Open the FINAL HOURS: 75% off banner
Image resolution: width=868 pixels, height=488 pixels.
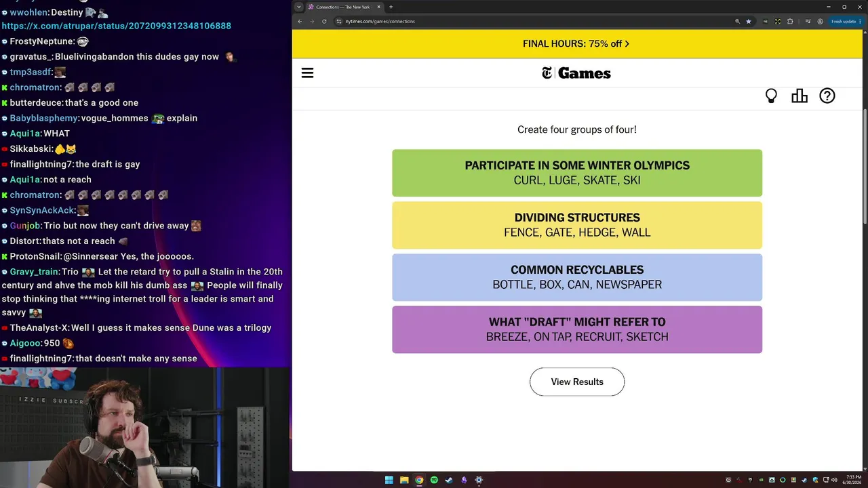576,43
